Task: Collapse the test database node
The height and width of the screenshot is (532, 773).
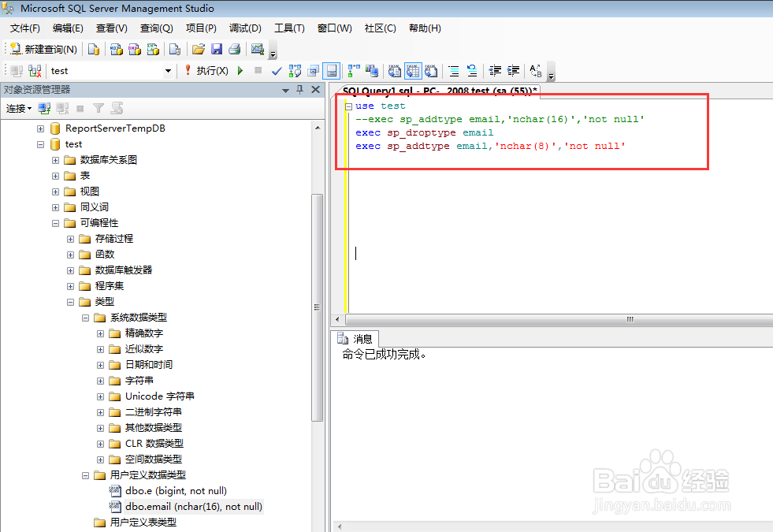Action: (x=40, y=144)
